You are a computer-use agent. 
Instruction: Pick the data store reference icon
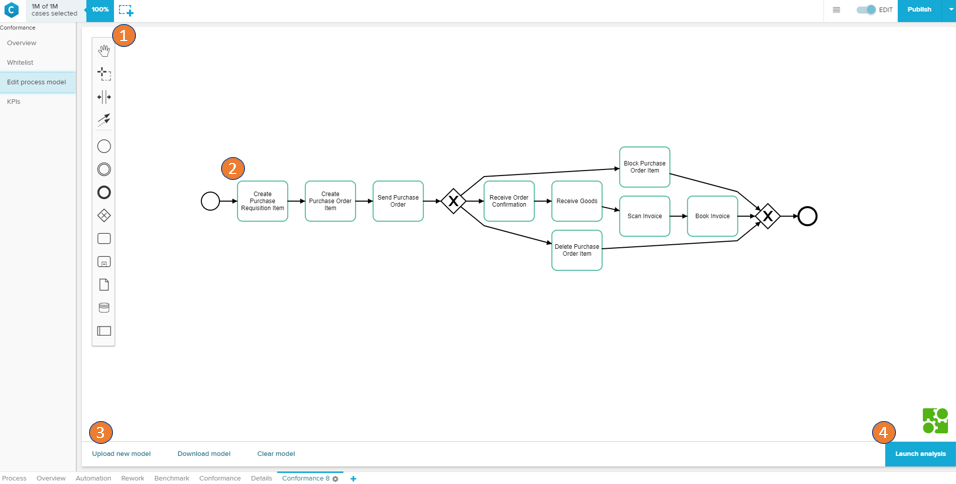pyautogui.click(x=104, y=308)
